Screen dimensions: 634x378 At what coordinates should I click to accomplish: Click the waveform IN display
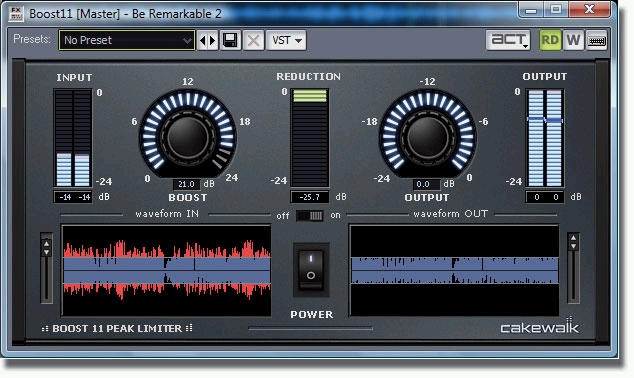(x=166, y=270)
